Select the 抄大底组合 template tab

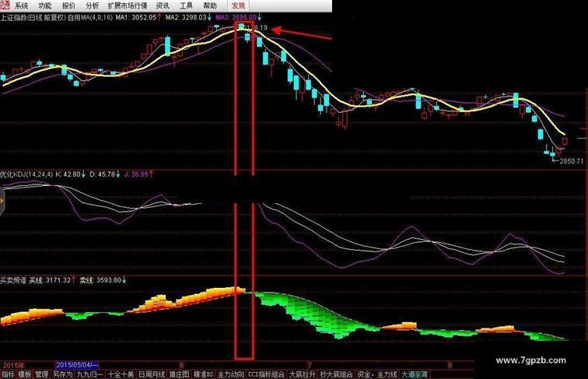(x=336, y=374)
